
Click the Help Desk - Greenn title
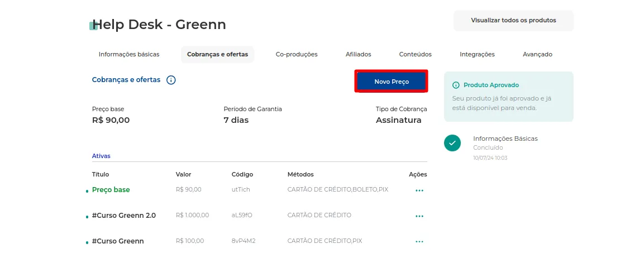point(159,25)
